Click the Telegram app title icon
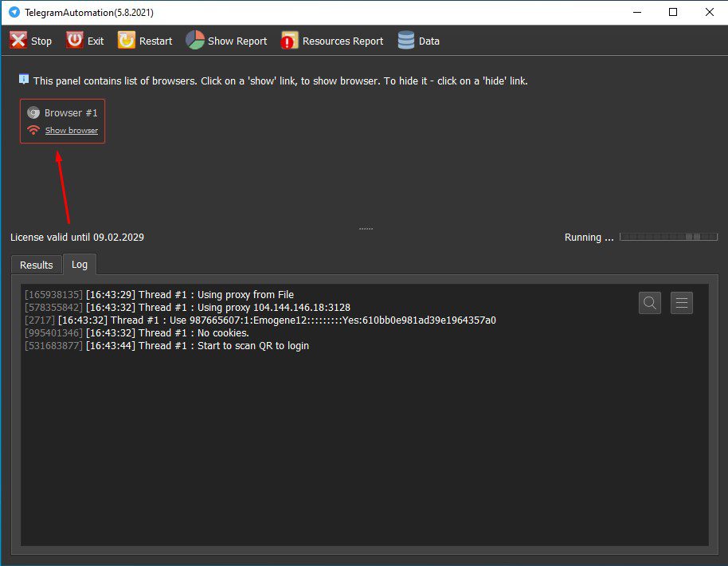This screenshot has height=566, width=728. click(14, 12)
